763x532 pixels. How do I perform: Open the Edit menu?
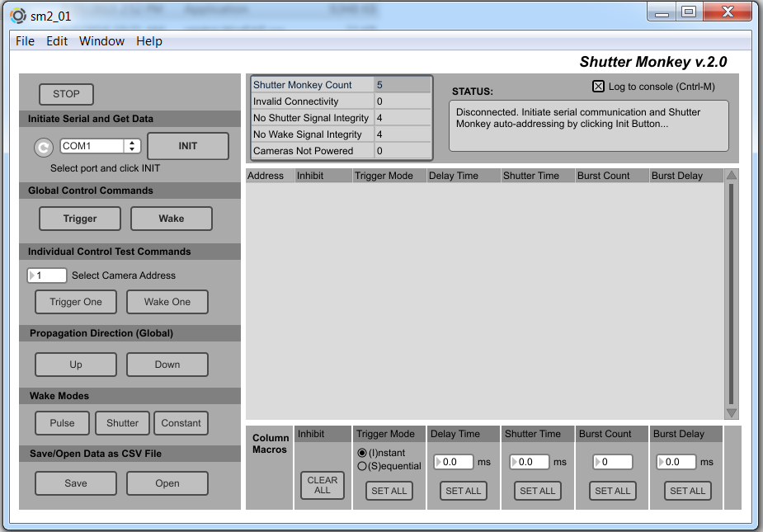[x=57, y=41]
